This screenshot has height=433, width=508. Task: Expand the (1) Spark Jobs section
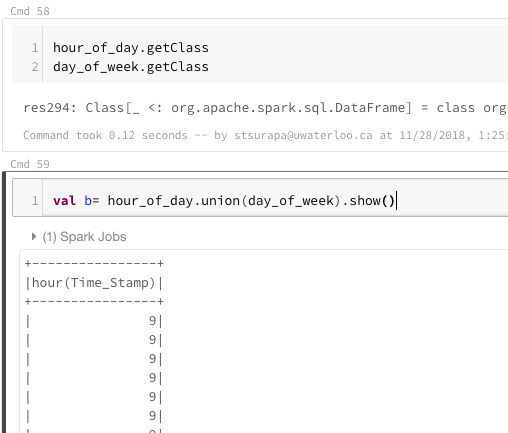coord(34,237)
